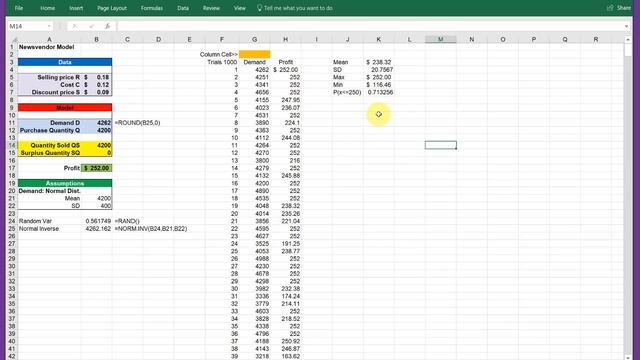
Task: Select column K header
Action: coord(379,40)
